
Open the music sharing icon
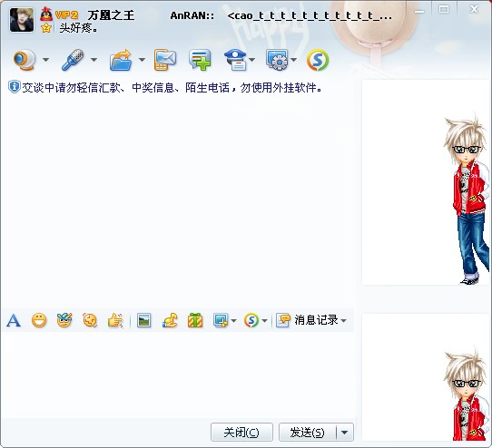point(170,320)
